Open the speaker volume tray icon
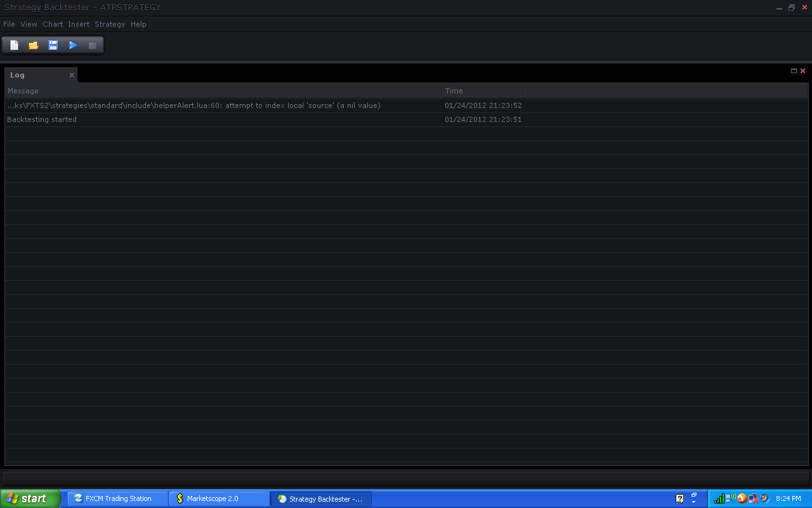The image size is (812, 508). coord(764,498)
